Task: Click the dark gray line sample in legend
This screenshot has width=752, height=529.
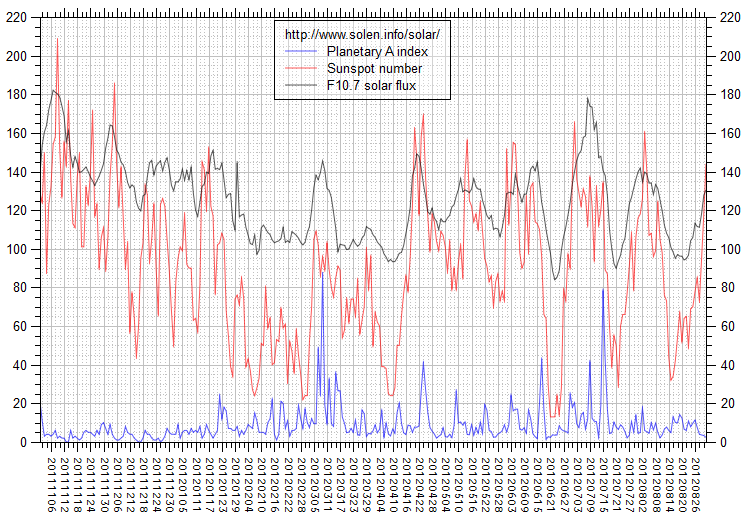Action: [301, 85]
